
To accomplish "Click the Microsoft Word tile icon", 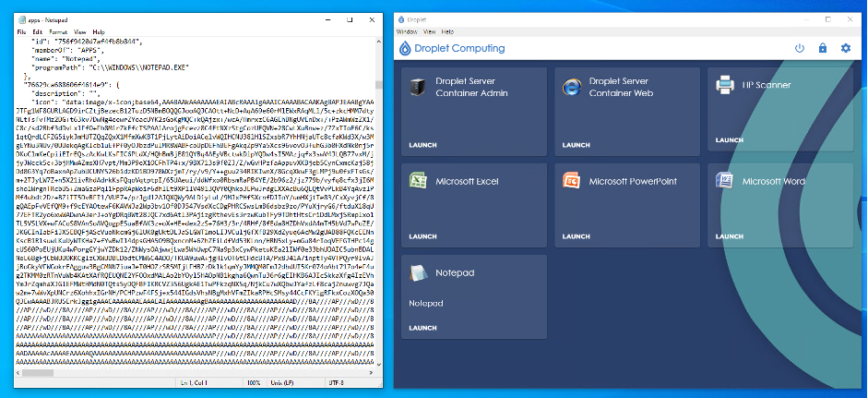I will click(x=724, y=181).
